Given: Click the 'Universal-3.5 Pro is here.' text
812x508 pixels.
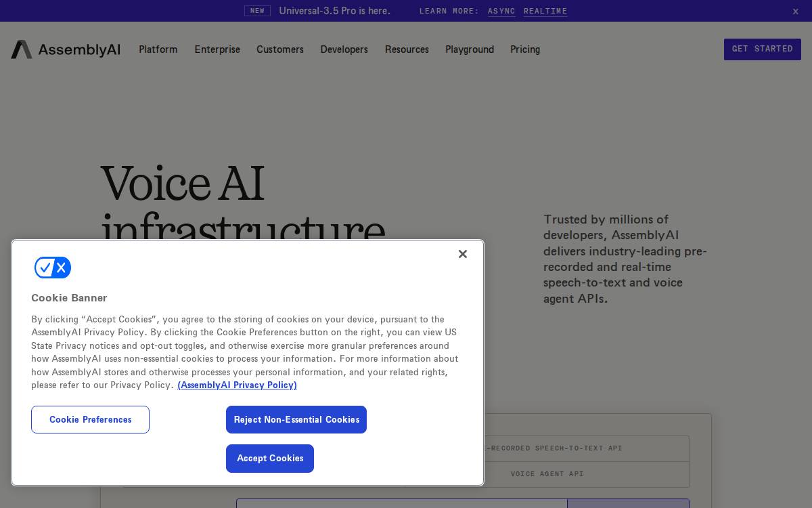Looking at the screenshot, I should click(x=334, y=11).
